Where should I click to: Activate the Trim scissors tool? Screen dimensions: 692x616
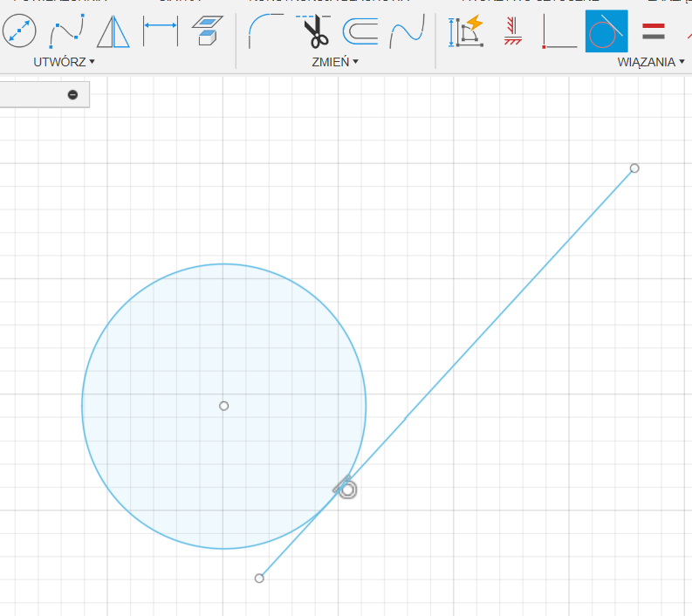[x=313, y=32]
